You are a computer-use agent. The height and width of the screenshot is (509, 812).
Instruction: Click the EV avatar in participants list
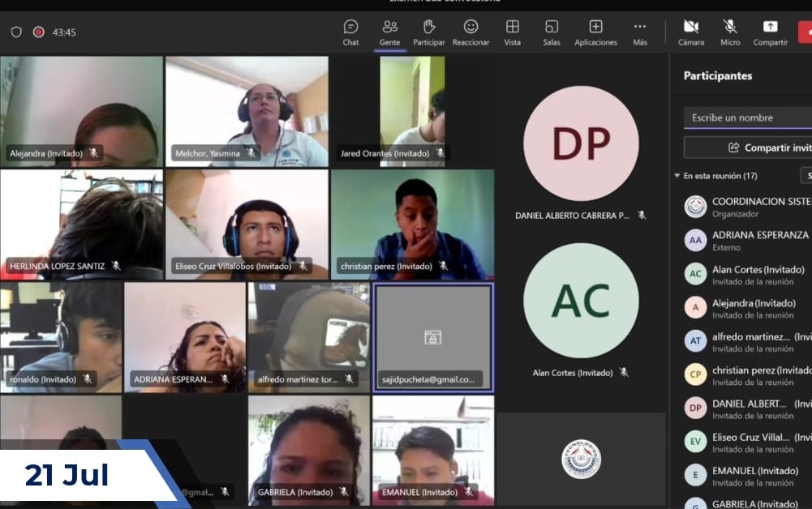point(695,443)
